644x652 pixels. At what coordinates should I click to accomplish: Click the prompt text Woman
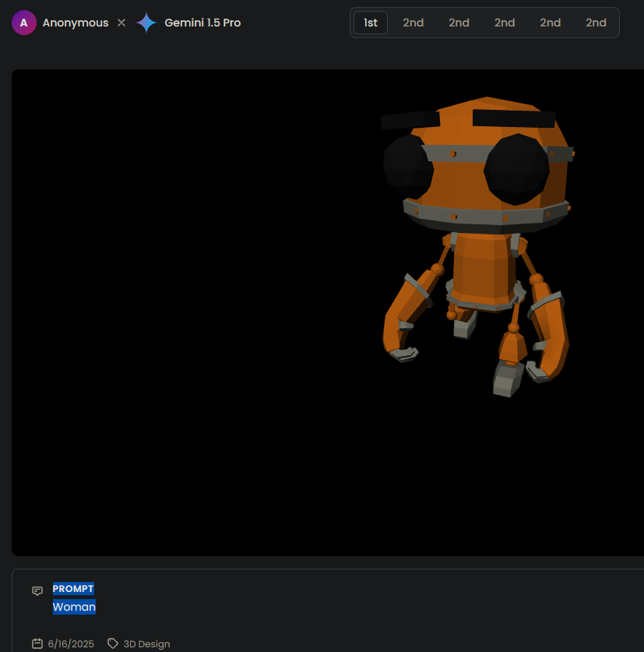74,607
